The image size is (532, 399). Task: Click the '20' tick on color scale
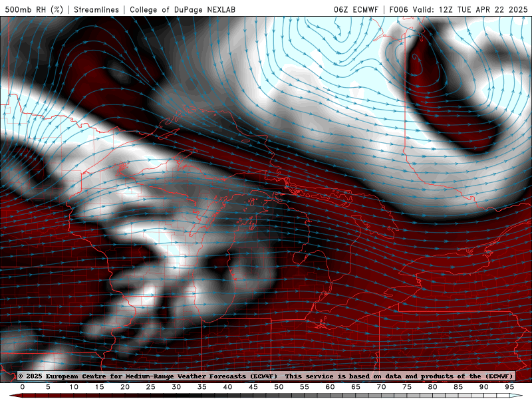click(125, 387)
